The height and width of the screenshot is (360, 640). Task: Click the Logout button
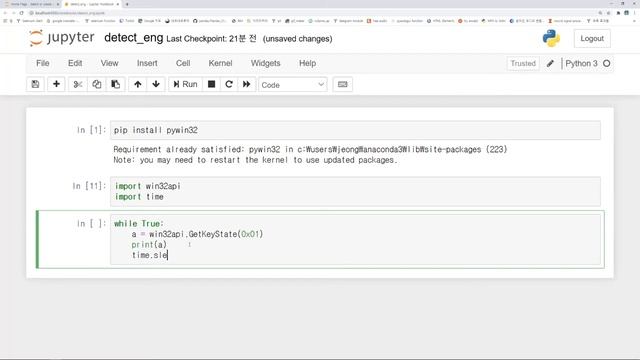pos(592,38)
